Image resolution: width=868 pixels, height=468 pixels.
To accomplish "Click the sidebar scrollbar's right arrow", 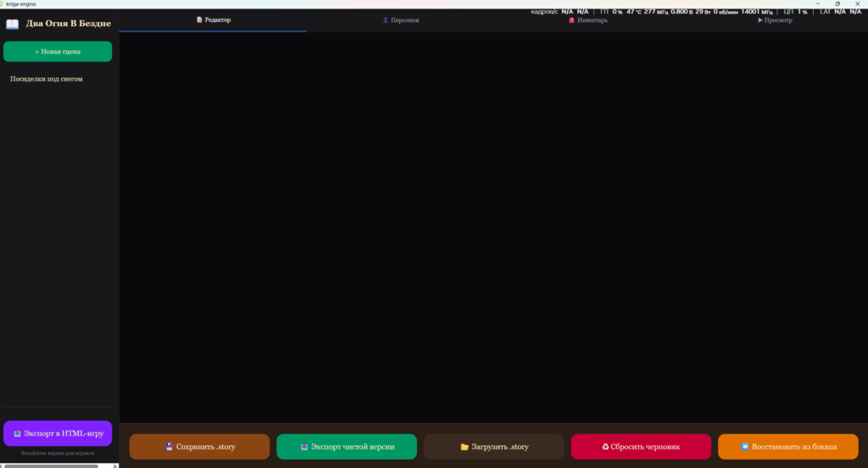I will point(116,465).
